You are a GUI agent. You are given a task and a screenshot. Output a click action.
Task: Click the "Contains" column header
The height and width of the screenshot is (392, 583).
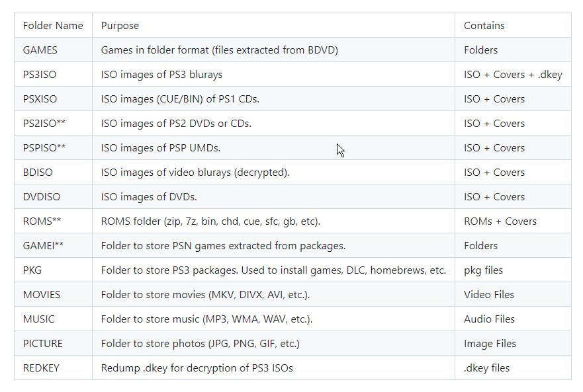(484, 26)
